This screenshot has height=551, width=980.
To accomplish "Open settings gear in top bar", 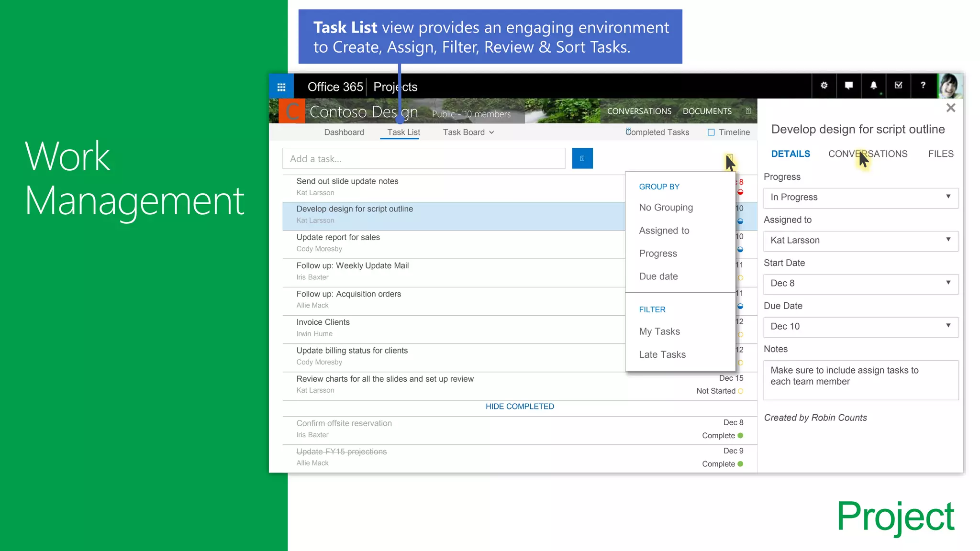I will [x=824, y=86].
